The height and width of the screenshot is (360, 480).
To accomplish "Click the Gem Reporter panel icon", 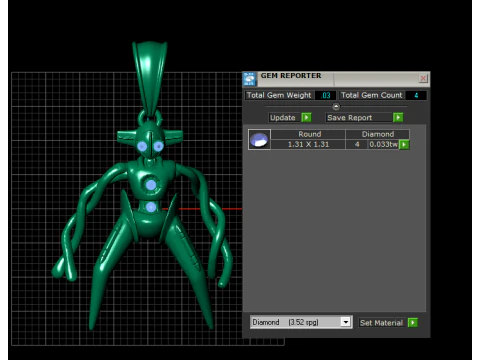I will coord(249,79).
